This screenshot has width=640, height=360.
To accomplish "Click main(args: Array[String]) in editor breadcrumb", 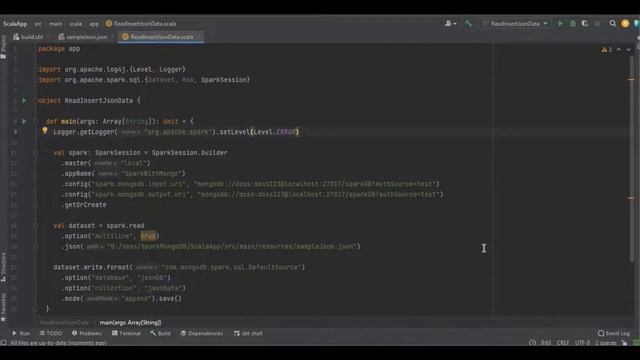I will [x=131, y=322].
